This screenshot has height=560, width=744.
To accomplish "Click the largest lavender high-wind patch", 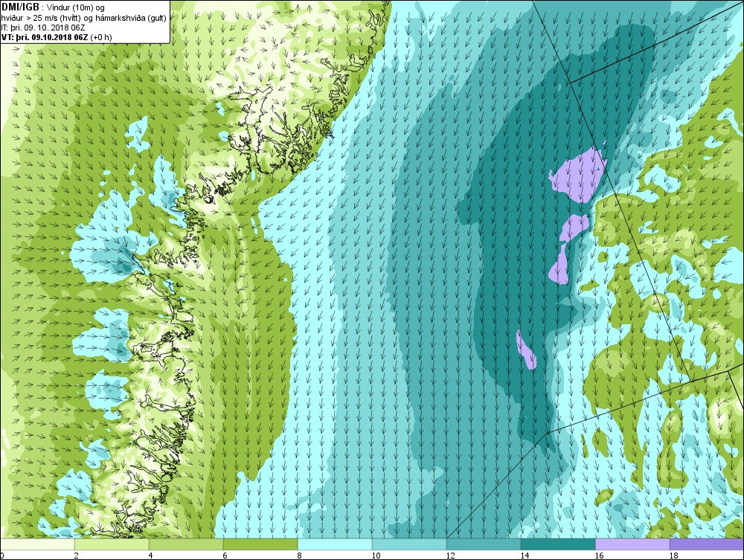I will pyautogui.click(x=579, y=176).
